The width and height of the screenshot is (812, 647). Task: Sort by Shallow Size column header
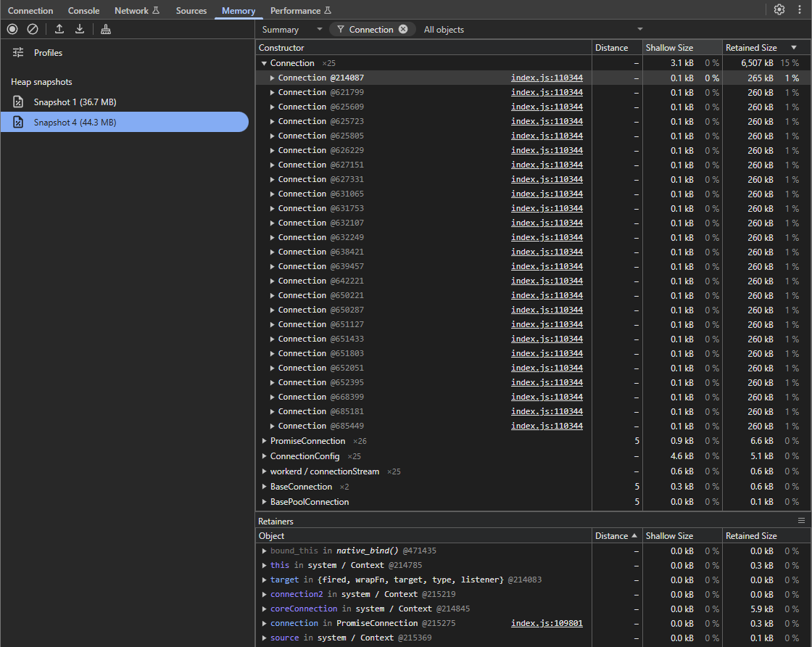[x=669, y=47]
